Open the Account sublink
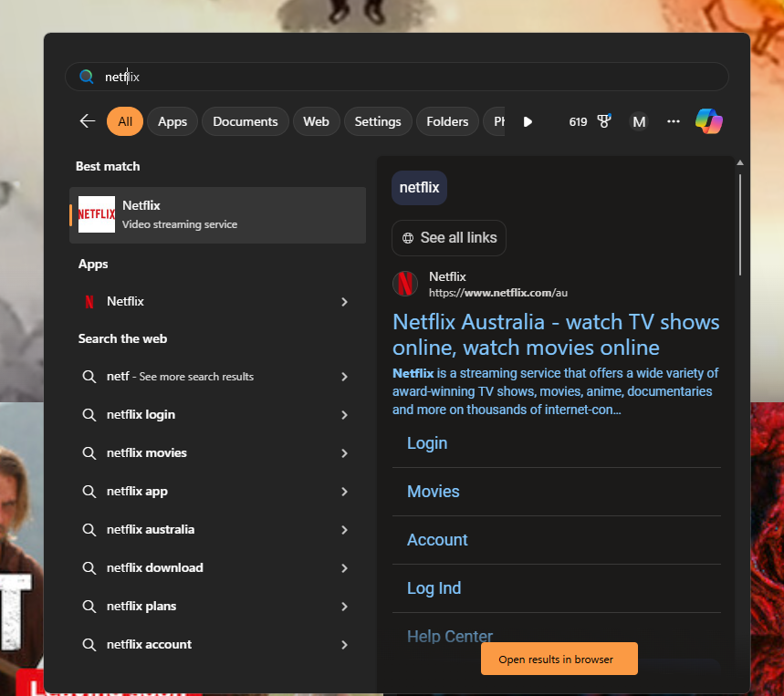The image size is (784, 696). tap(437, 540)
